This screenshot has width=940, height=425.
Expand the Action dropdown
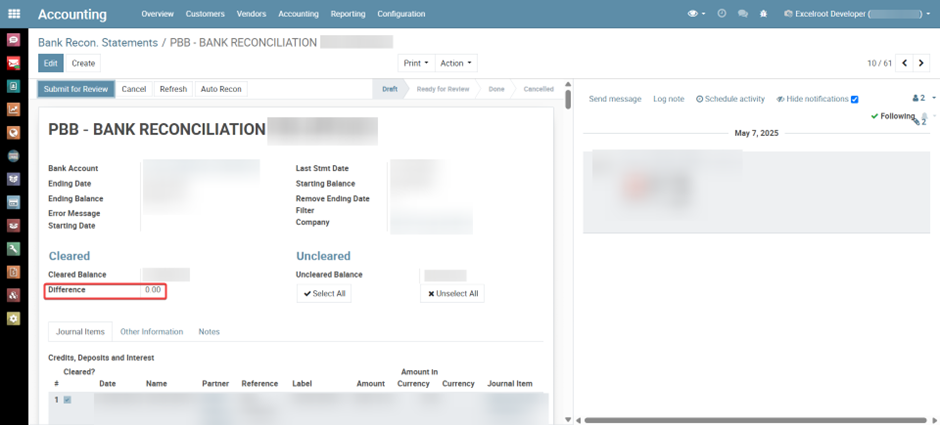click(x=456, y=63)
